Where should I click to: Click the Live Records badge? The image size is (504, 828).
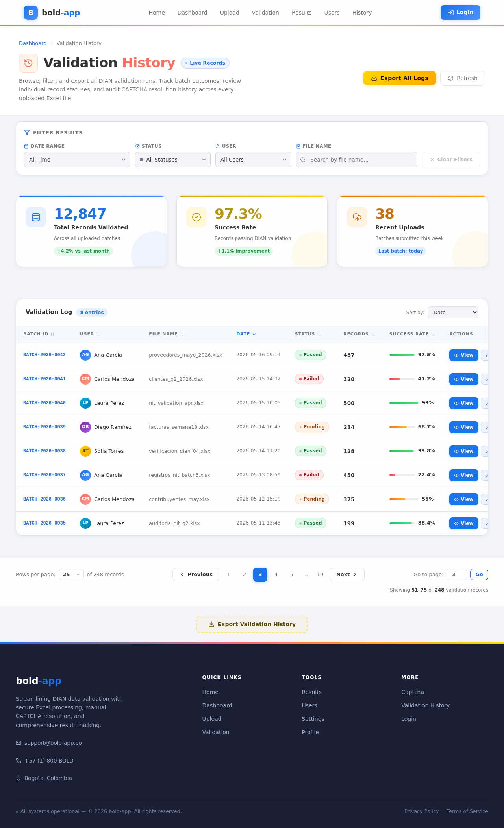(205, 63)
